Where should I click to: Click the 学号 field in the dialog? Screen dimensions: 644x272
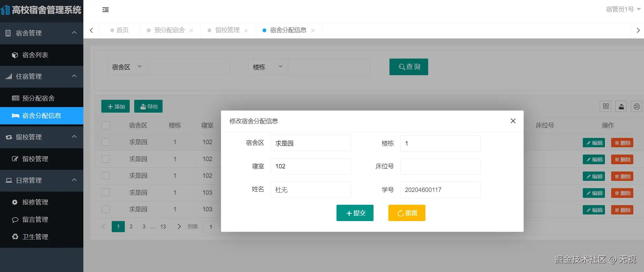coord(440,190)
